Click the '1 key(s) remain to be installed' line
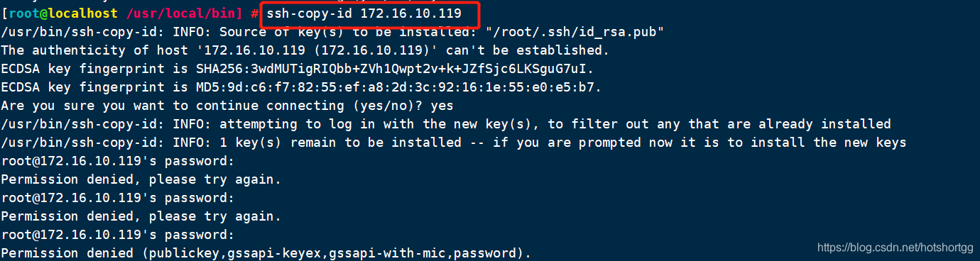This screenshot has height=261, width=980. pos(454,143)
